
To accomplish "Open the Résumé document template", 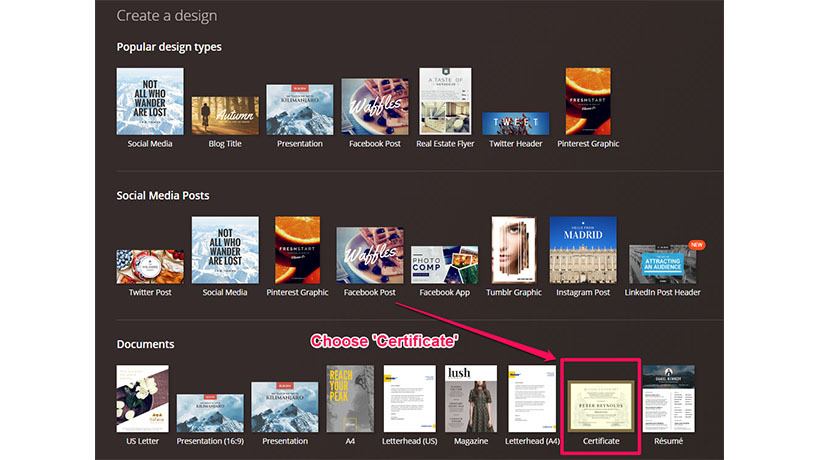I will pos(669,399).
